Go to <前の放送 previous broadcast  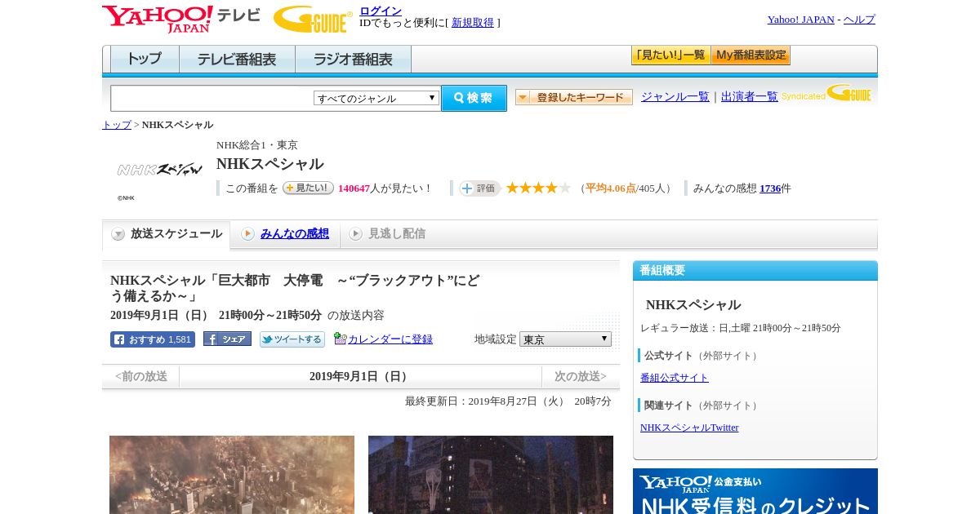click(141, 376)
